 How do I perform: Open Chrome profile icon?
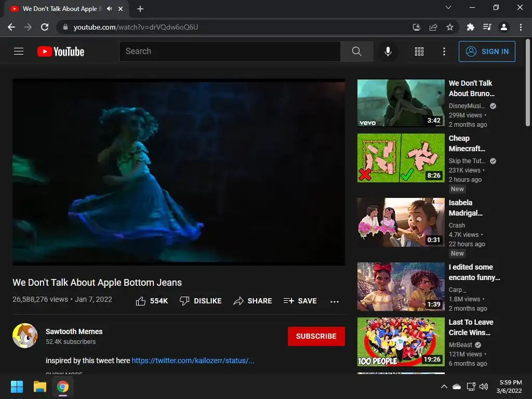503,27
